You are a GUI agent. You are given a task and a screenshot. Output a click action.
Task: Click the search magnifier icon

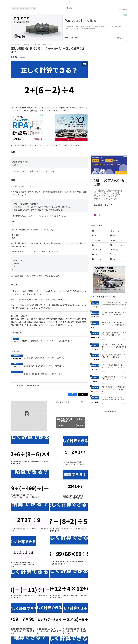34,8
